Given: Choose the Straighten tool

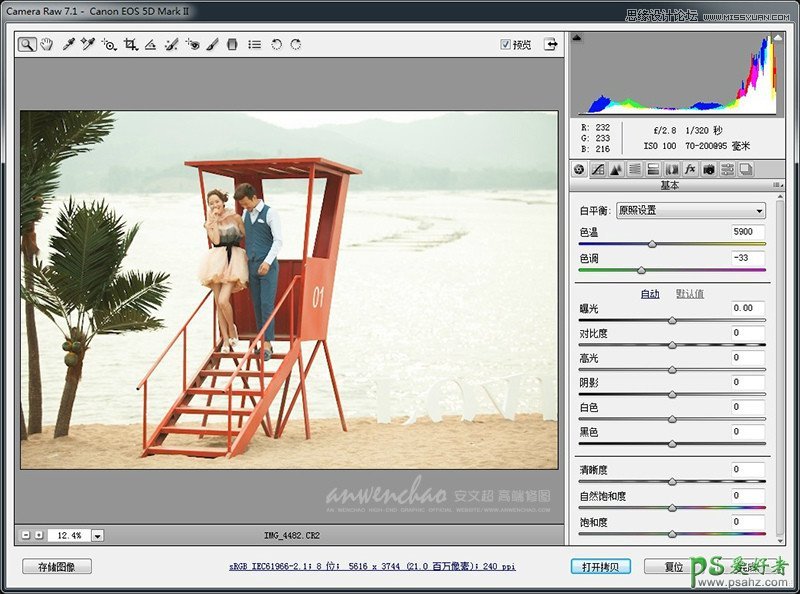Looking at the screenshot, I should click(x=150, y=45).
